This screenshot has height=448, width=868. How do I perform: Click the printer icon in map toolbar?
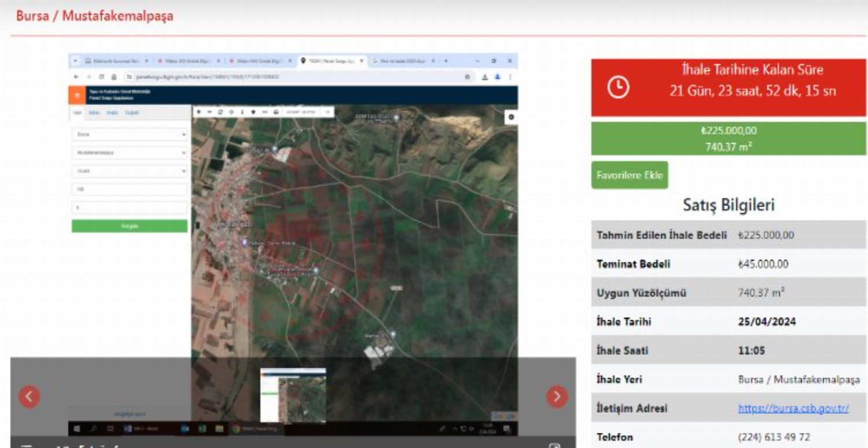point(275,112)
